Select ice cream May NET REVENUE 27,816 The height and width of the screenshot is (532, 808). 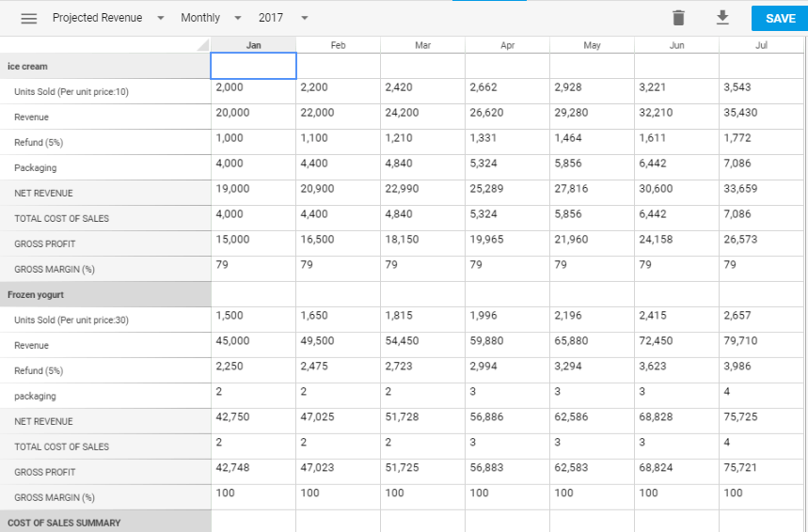point(592,193)
